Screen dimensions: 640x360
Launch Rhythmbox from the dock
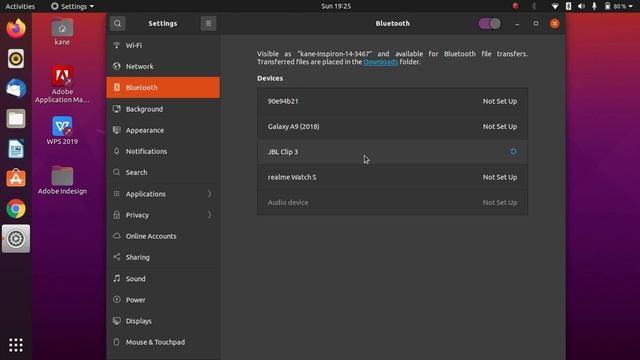(x=16, y=59)
